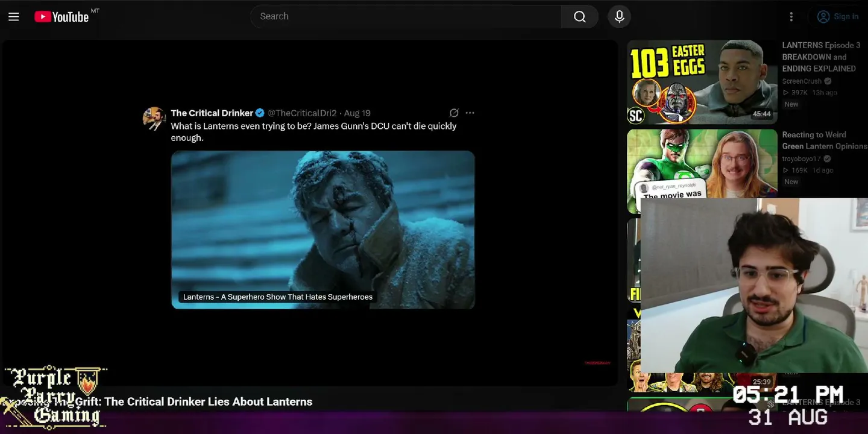The image size is (868, 434).
Task: Submit search with the magnifier button
Action: coord(580,16)
